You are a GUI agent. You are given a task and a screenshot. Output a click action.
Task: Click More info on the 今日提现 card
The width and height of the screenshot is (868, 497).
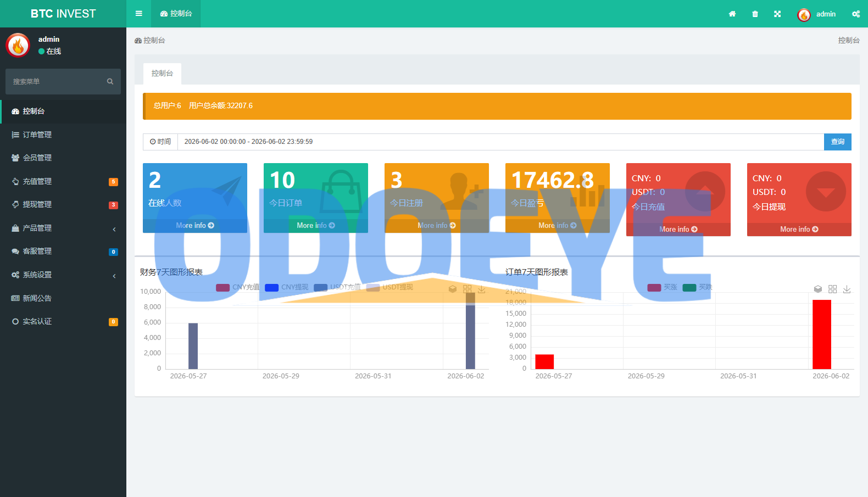pos(799,229)
